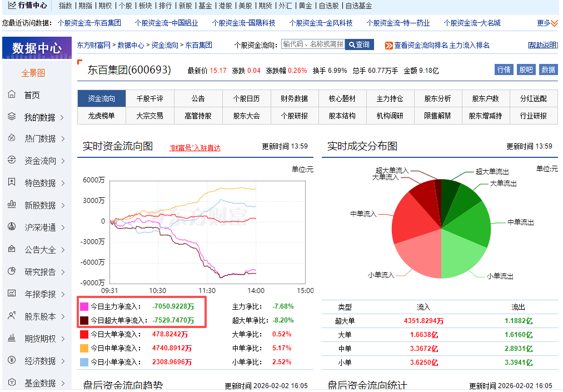Open the "财富号"入驻直达 link
The image size is (563, 392).
point(195,148)
